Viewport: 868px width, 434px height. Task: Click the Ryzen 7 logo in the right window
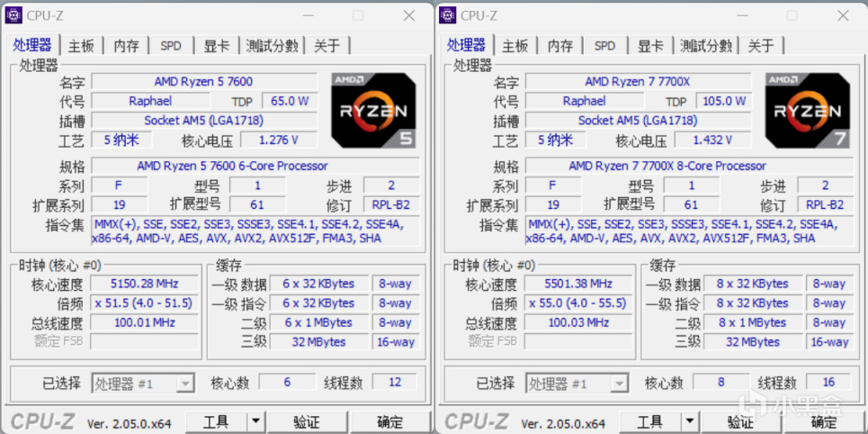[x=807, y=111]
